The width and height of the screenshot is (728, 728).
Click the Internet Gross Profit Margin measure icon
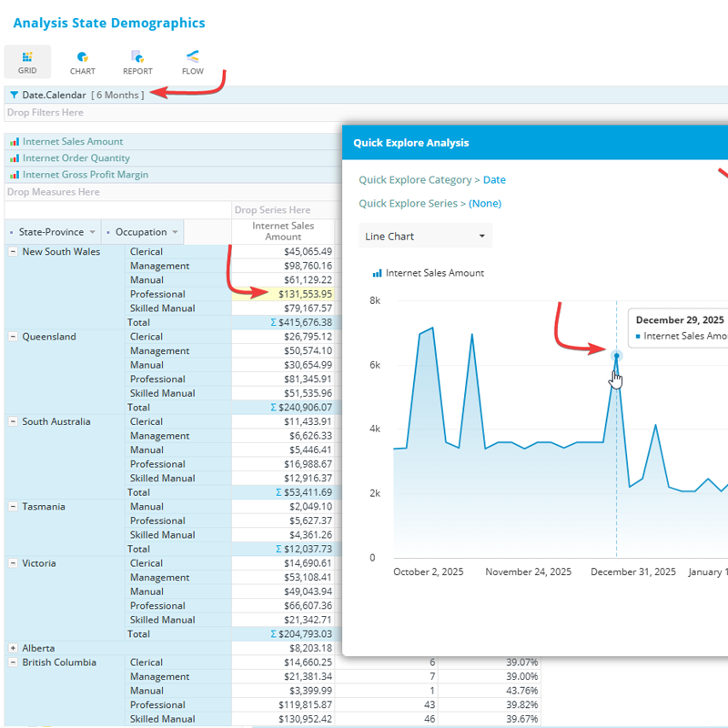click(14, 175)
